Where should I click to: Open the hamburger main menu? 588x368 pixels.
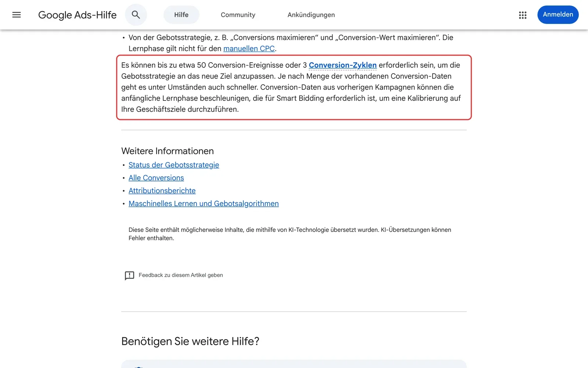(17, 15)
